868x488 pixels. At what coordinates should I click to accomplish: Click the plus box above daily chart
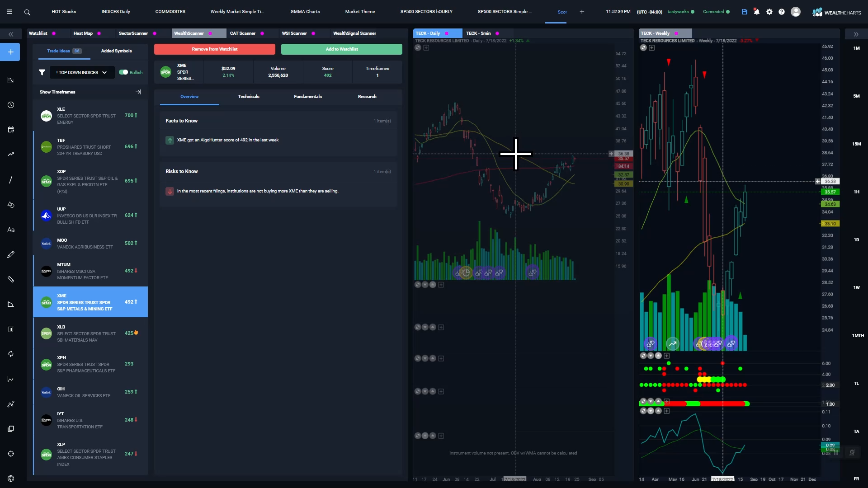coord(426,47)
